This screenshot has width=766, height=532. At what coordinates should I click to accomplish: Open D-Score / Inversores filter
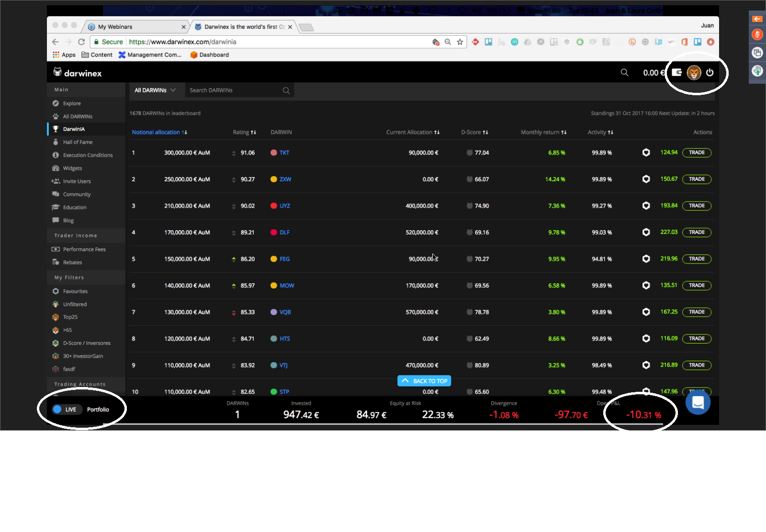tap(86, 343)
